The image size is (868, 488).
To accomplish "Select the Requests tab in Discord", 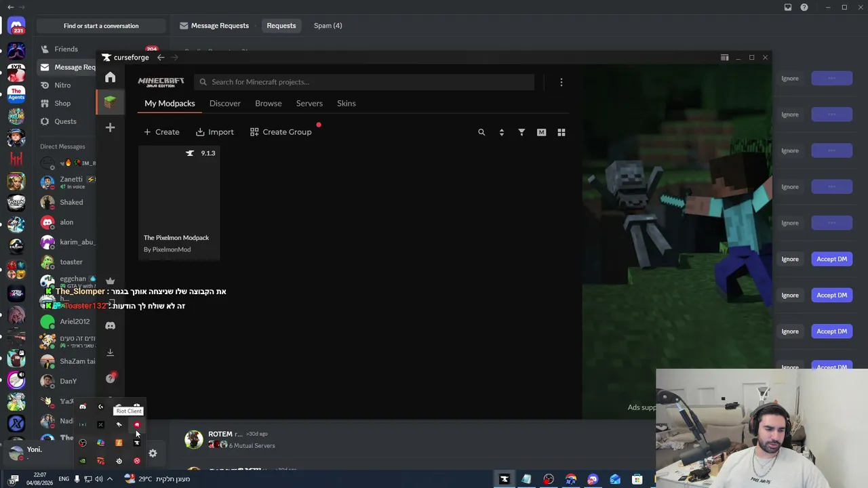I will point(281,26).
